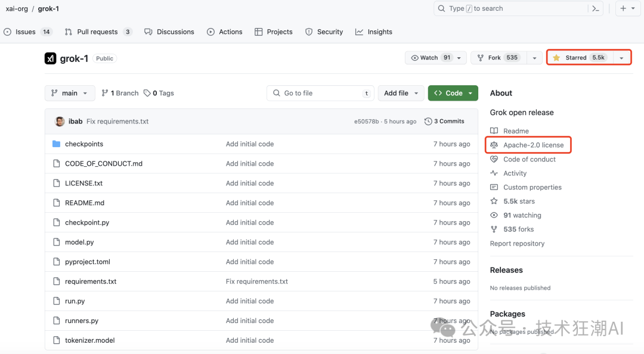Click the tokenizer.model file icon
644x354 pixels.
[x=56, y=340]
